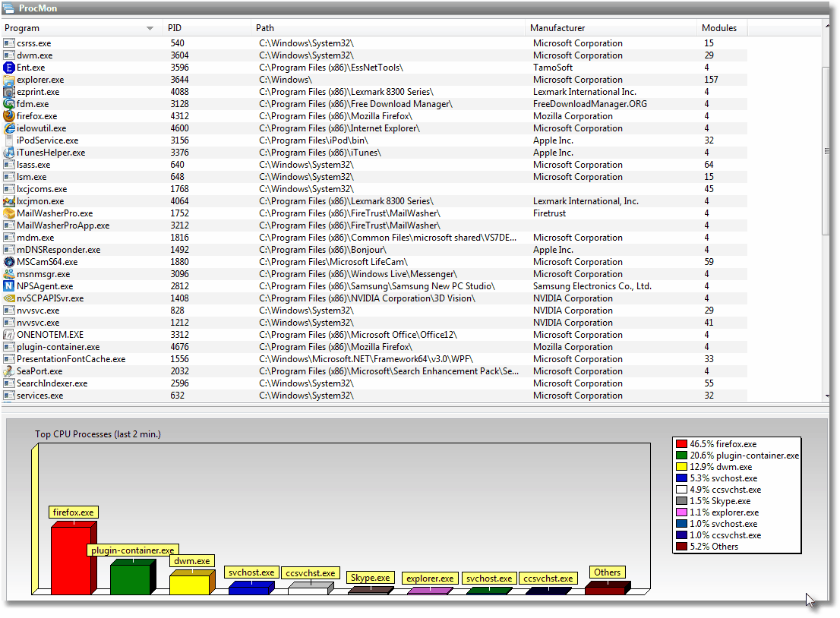Click the scrollbar down arrow of process list

click(826, 396)
